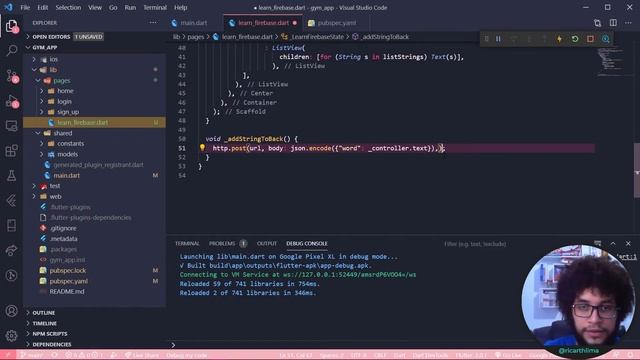This screenshot has width=640, height=360.
Task: Split the editor to the right
Action: pyautogui.click(x=613, y=23)
